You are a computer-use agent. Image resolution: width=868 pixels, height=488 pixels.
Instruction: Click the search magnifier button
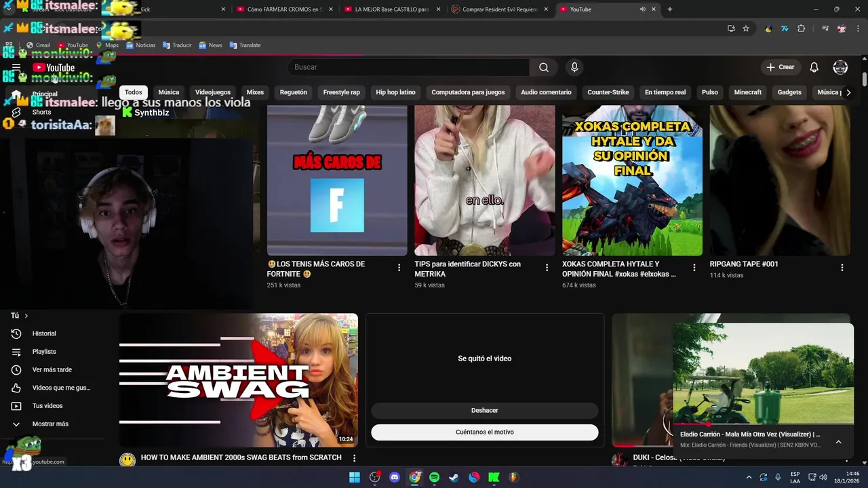point(544,67)
